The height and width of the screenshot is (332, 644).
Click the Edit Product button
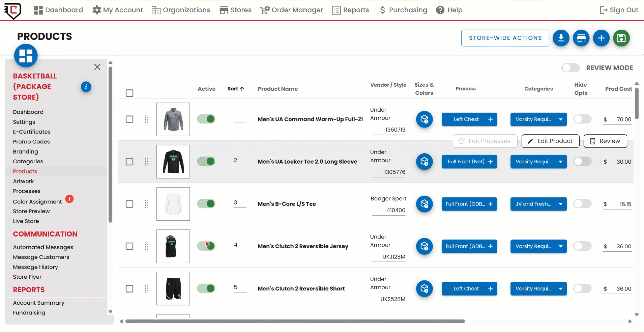click(550, 141)
